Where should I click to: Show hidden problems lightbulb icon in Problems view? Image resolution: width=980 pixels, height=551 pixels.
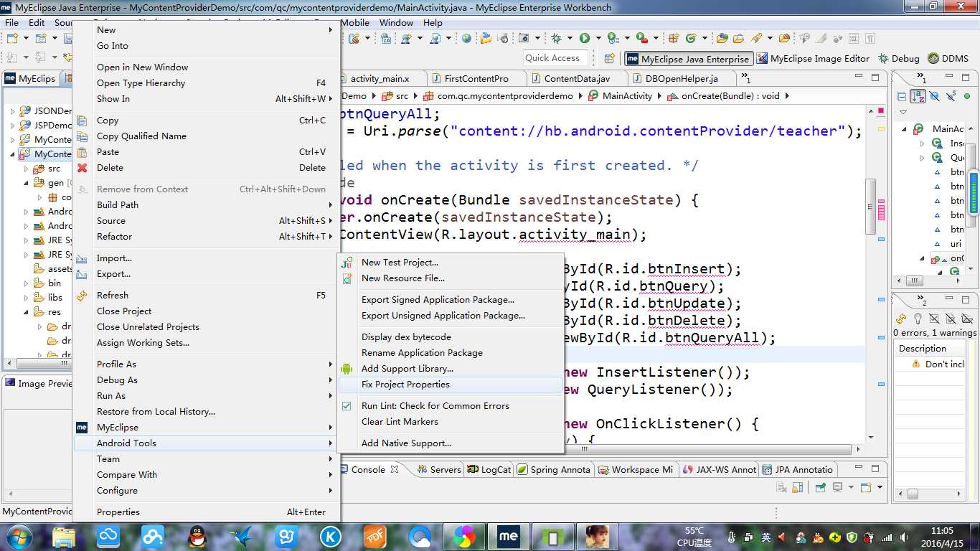click(x=918, y=319)
